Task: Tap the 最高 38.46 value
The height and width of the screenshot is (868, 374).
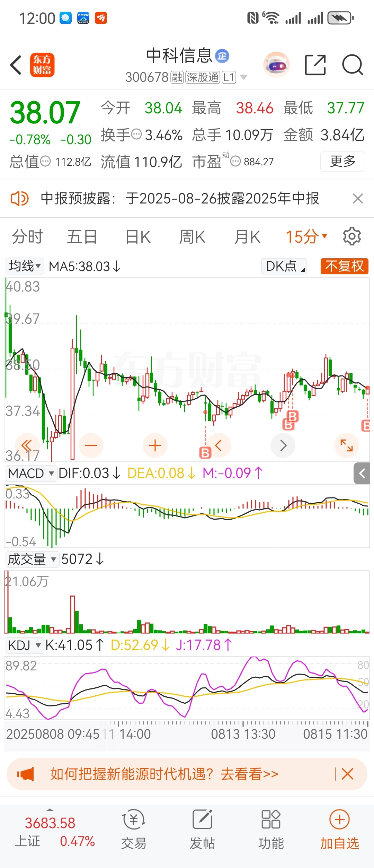Action: pos(255,108)
